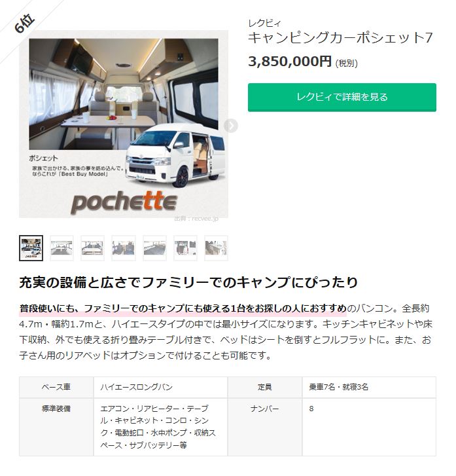456x476 pixels.
Task: Click the ベース車 table header cell
Action: [x=56, y=387]
